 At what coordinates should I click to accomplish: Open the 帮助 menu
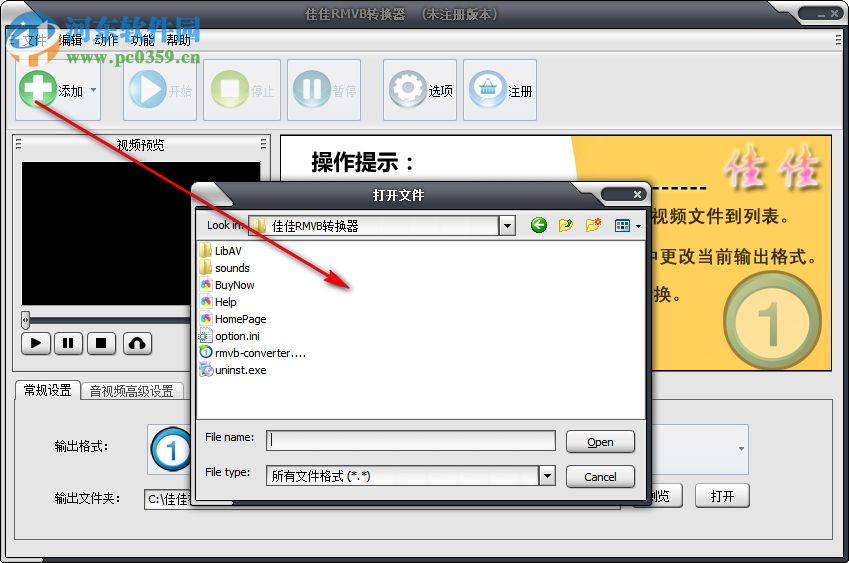178,40
